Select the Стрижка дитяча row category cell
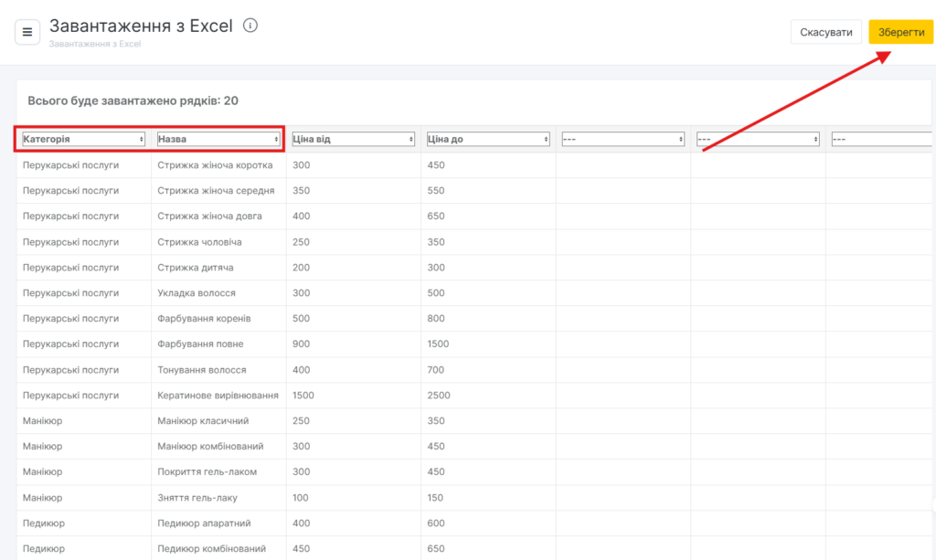The image size is (936, 560). click(70, 268)
